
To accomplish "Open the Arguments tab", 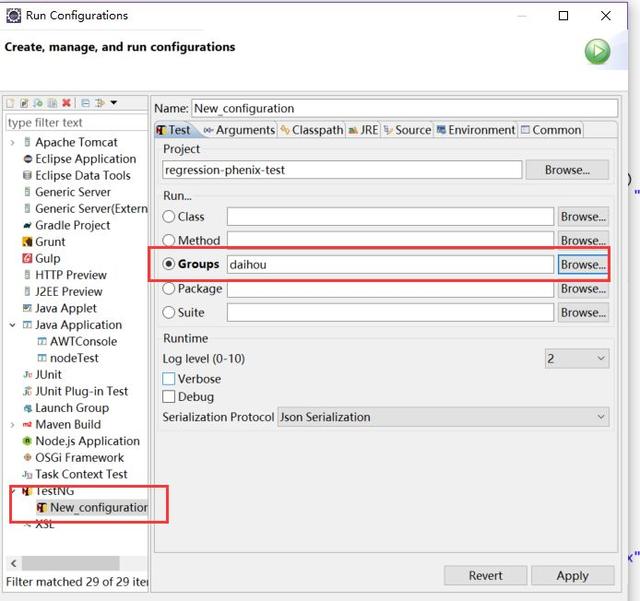I will click(x=239, y=130).
